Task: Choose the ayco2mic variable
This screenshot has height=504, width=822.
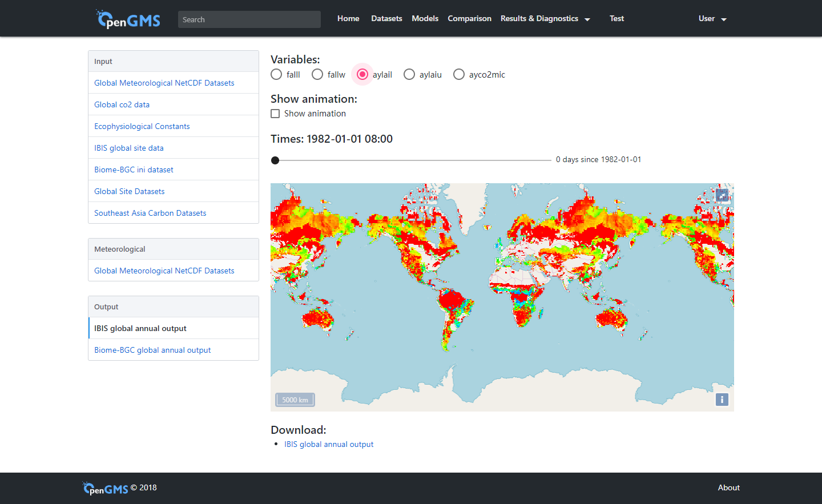Action: click(459, 75)
